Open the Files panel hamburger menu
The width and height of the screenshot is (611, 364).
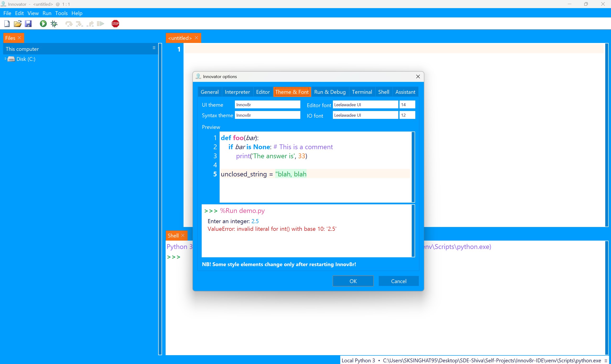coord(154,48)
